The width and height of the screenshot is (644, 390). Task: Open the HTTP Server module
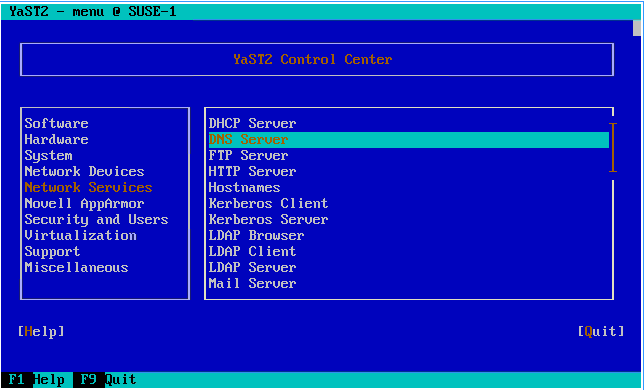[x=252, y=172]
